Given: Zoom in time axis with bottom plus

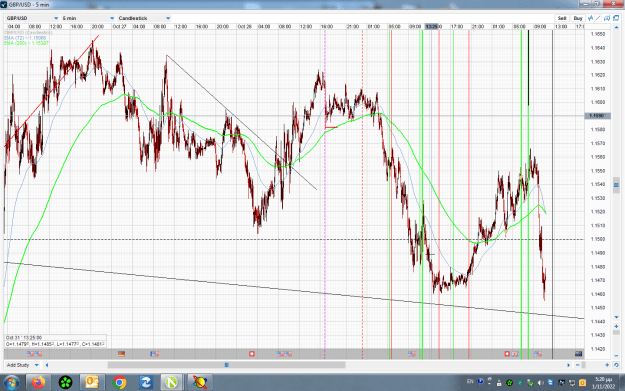Looking at the screenshot, I should tap(607, 365).
